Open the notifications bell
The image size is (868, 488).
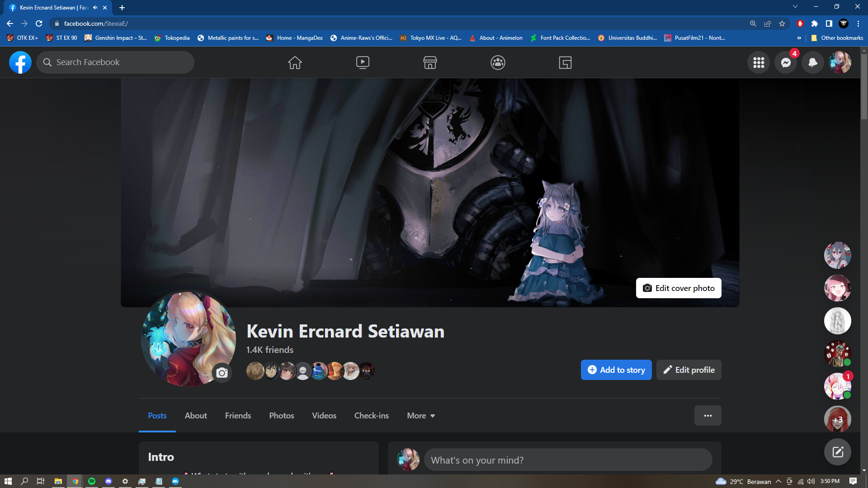point(813,62)
